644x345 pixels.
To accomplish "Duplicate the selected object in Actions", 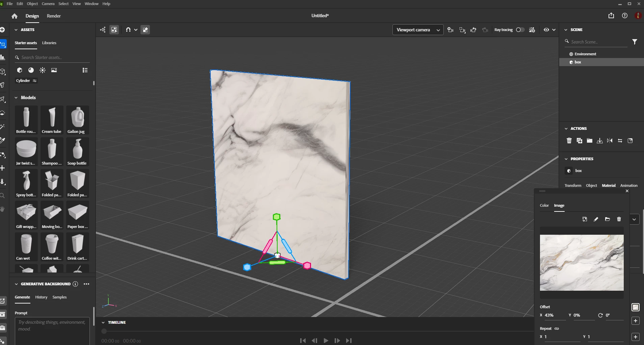I will [x=579, y=141].
